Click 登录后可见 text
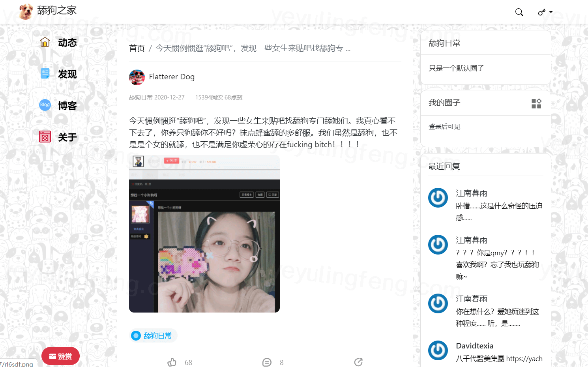 (444, 127)
